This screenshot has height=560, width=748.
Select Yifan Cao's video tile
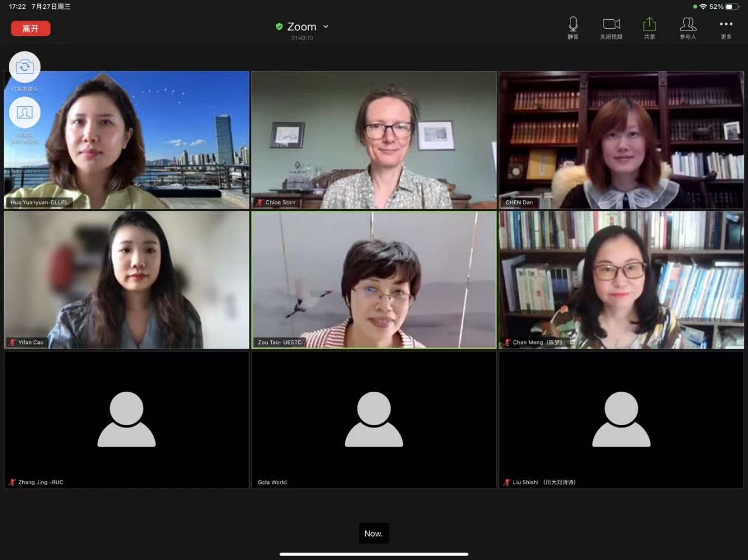127,280
